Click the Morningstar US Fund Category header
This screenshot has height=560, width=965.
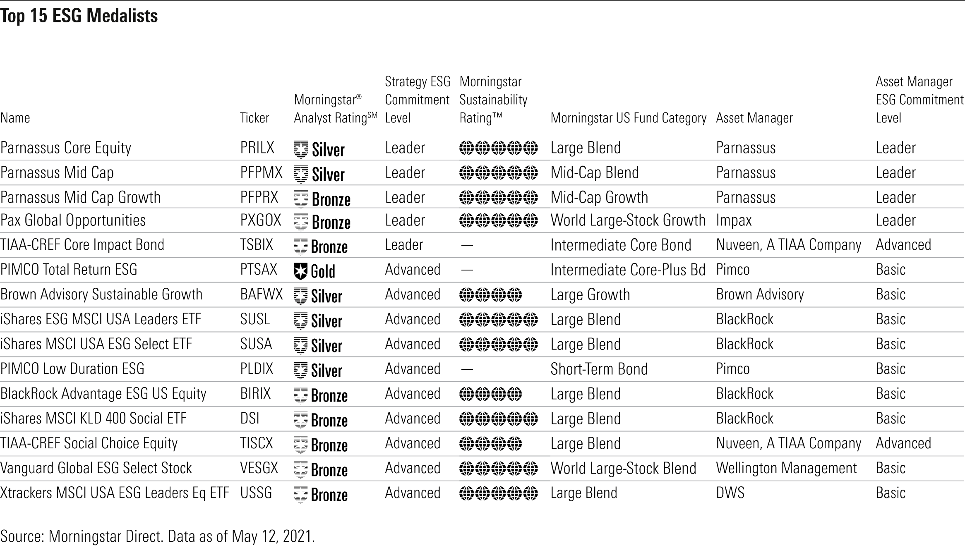coord(628,118)
